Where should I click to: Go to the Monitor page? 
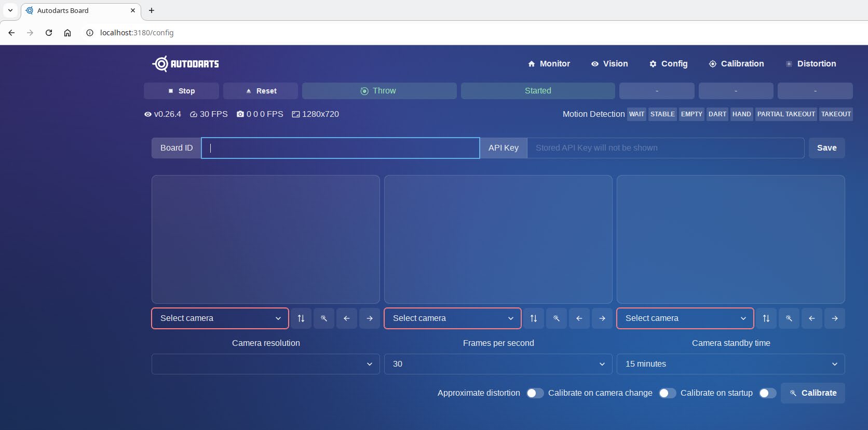pos(549,64)
